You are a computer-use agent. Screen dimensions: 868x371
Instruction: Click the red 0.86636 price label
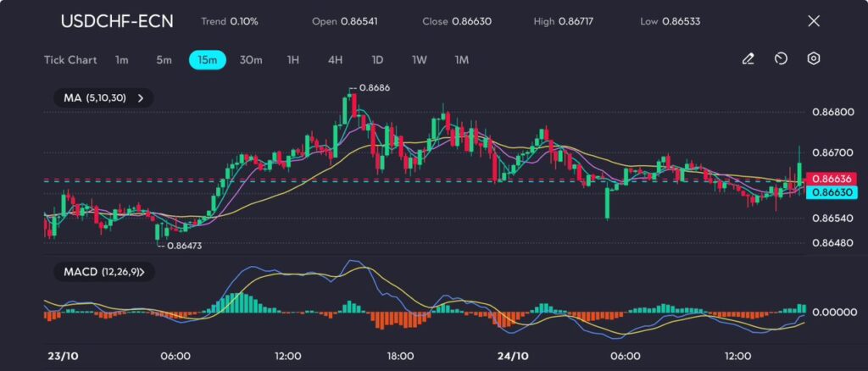click(831, 179)
